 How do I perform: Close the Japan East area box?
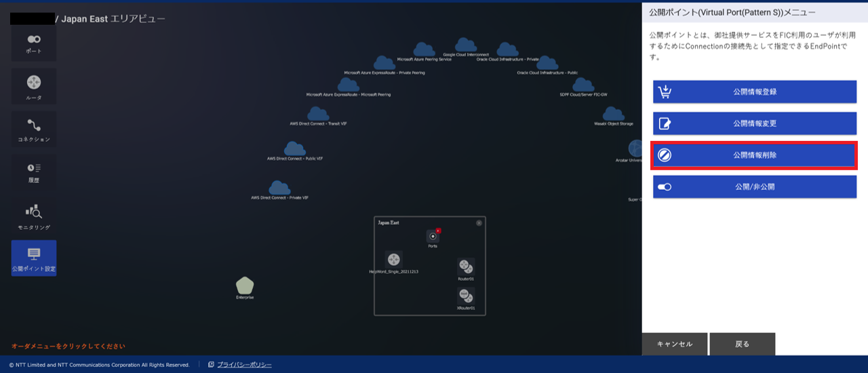point(479,222)
